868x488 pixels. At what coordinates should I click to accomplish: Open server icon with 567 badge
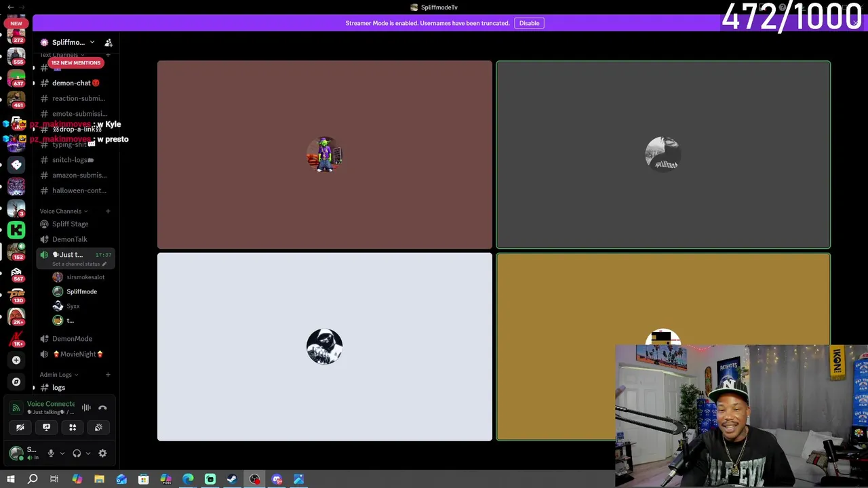(x=16, y=273)
